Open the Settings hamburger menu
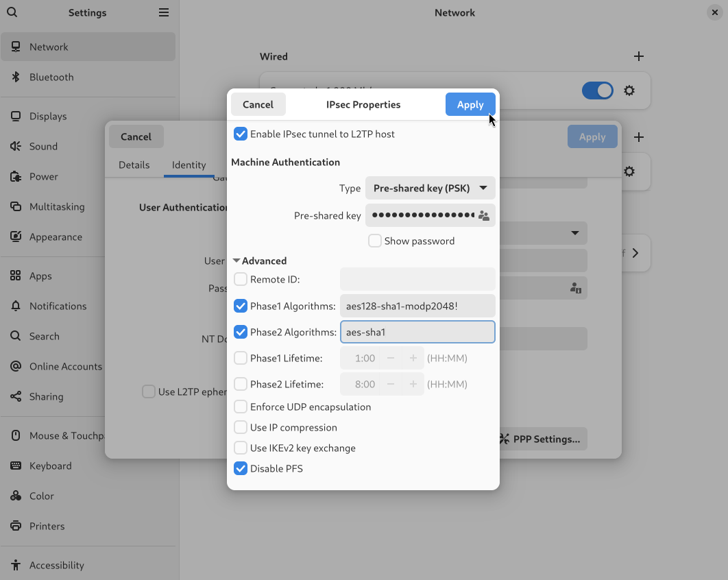 point(163,12)
